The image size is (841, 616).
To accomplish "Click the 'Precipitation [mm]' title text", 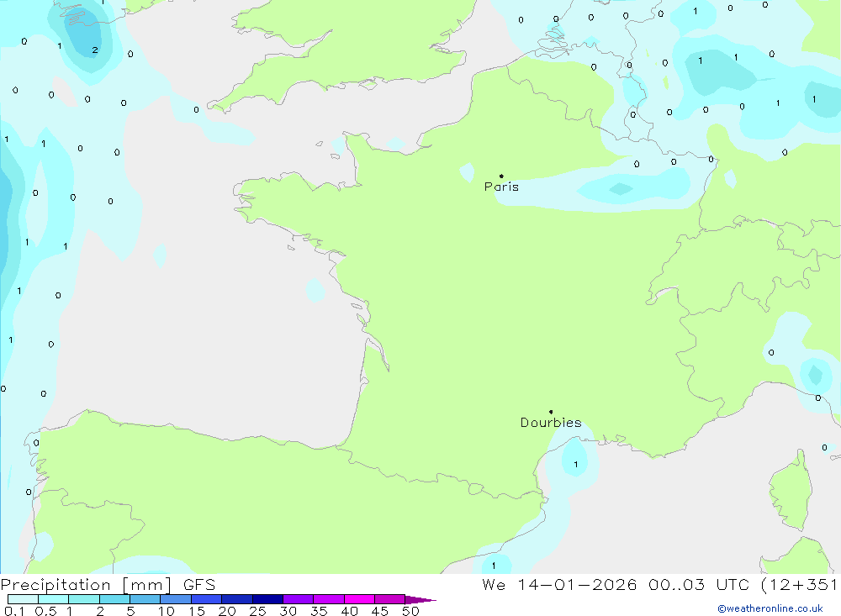I will click(x=86, y=585).
